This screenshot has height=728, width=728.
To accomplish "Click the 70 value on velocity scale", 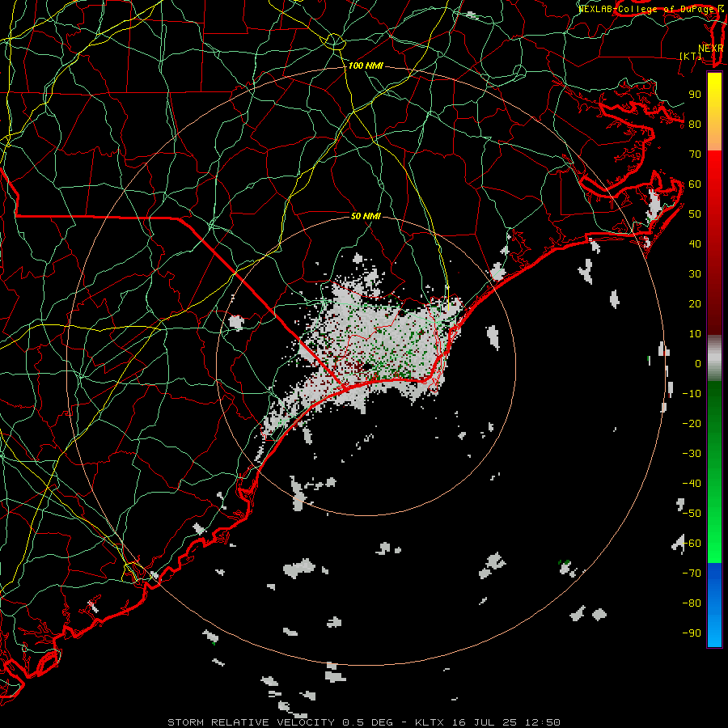I will click(695, 154).
